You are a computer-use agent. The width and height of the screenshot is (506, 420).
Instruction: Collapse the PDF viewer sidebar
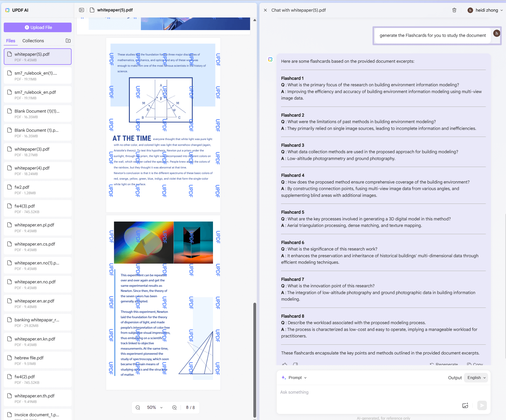pyautogui.click(x=81, y=10)
